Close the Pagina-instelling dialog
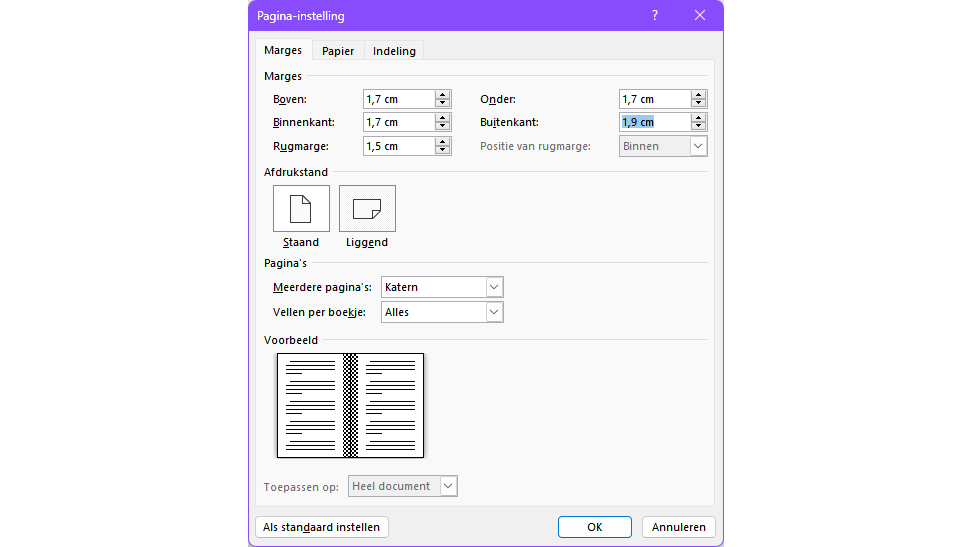Image resolution: width=972 pixels, height=547 pixels. pos(700,16)
